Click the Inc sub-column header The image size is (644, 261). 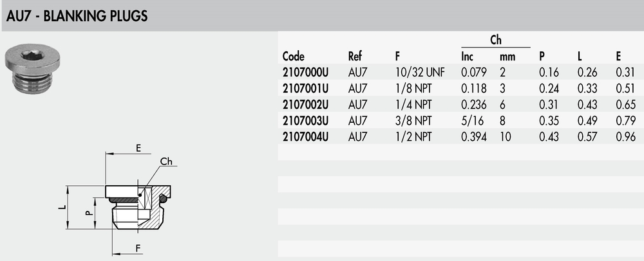(x=468, y=56)
